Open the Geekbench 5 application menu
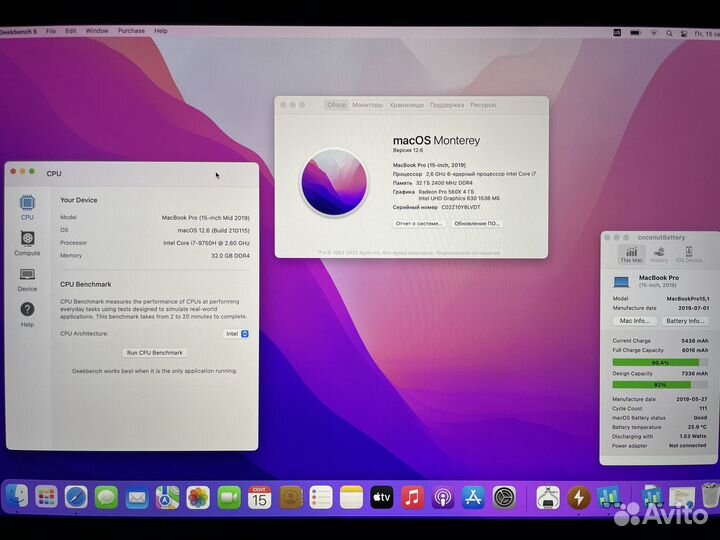The height and width of the screenshot is (540, 720). point(18,31)
